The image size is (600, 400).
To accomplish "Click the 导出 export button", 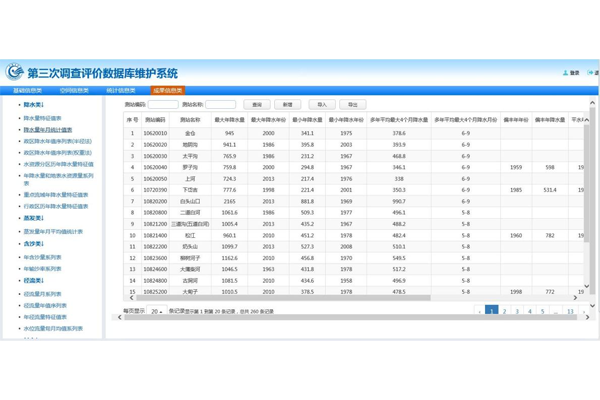I will click(352, 104).
